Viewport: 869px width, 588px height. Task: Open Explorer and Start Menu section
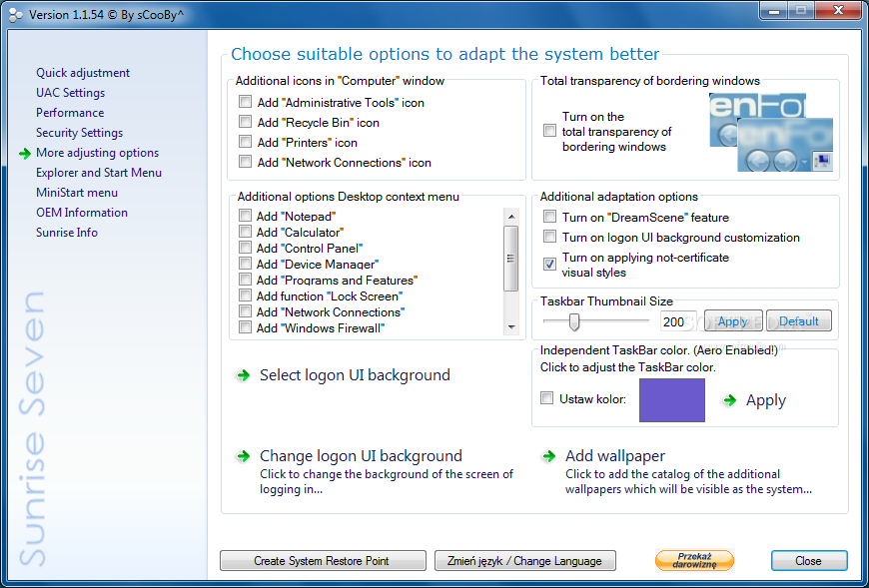pos(99,172)
